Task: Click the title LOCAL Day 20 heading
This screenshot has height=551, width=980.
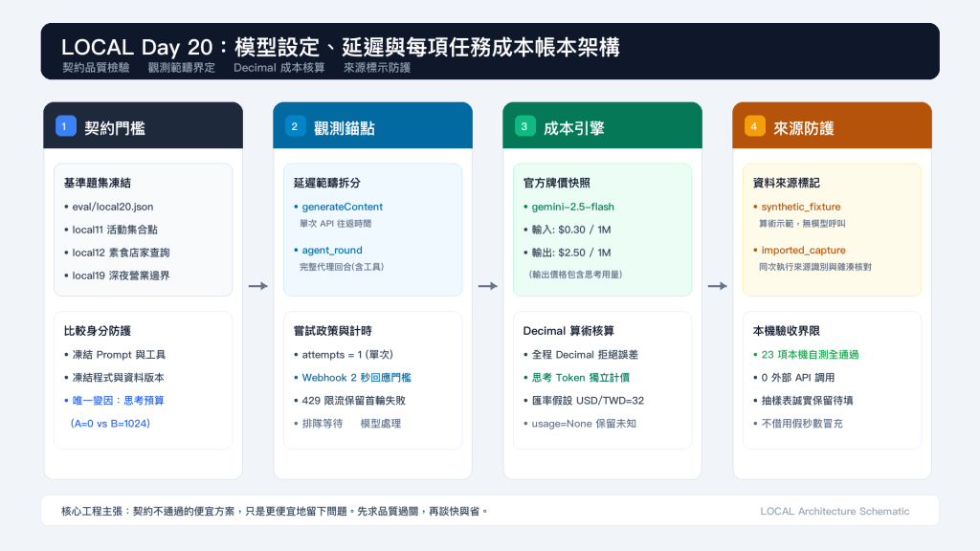Action: (x=340, y=47)
